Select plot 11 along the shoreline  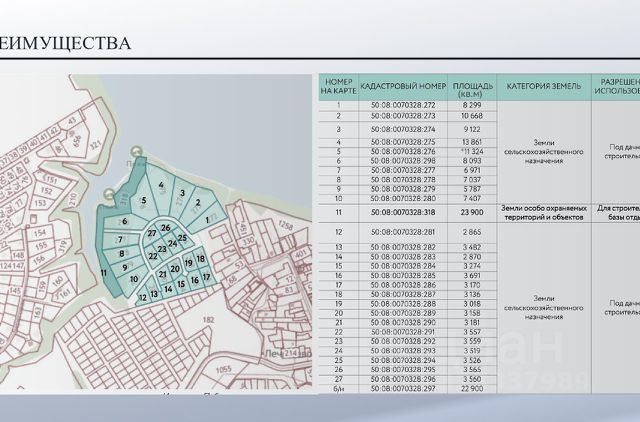point(104,273)
